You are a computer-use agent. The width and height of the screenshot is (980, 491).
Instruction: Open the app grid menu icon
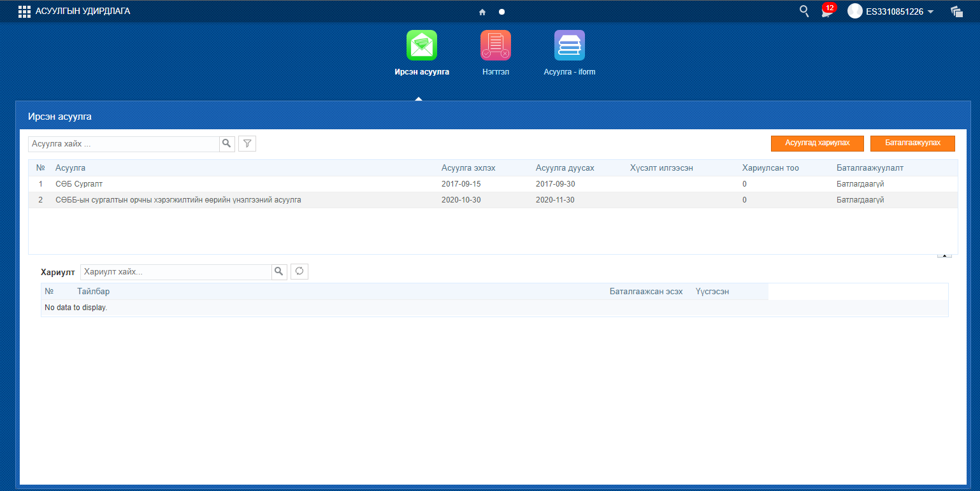click(24, 11)
